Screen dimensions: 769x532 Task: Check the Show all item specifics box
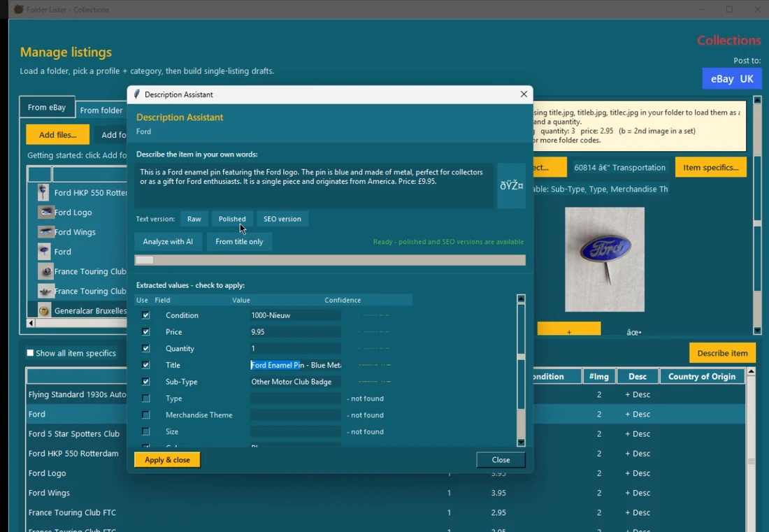coord(29,353)
